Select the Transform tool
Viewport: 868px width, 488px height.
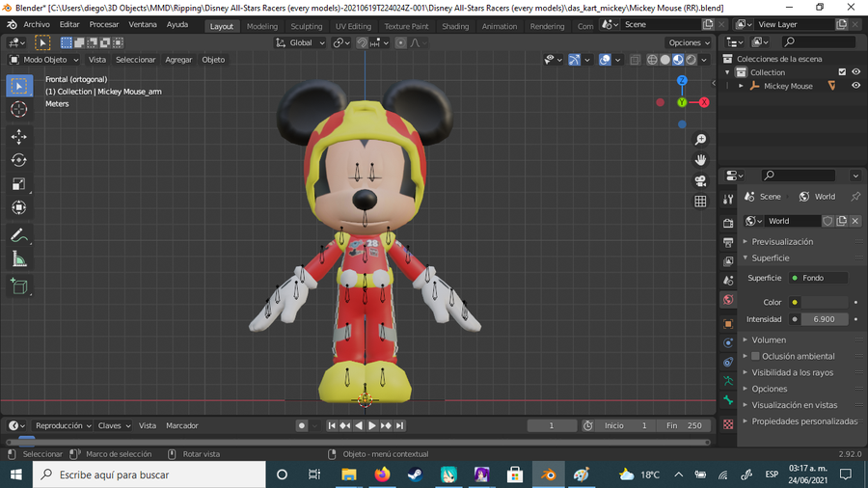[x=19, y=207]
